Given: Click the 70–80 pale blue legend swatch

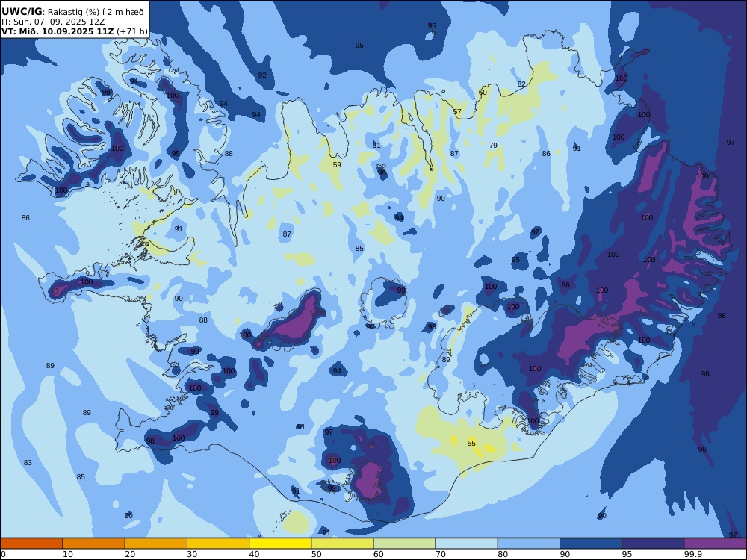Looking at the screenshot, I should pyautogui.click(x=466, y=544).
